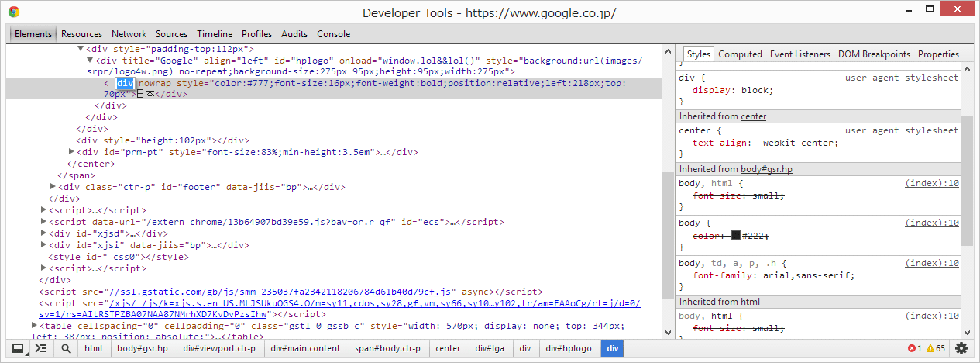Open DevTools settings gear icon

point(961,349)
